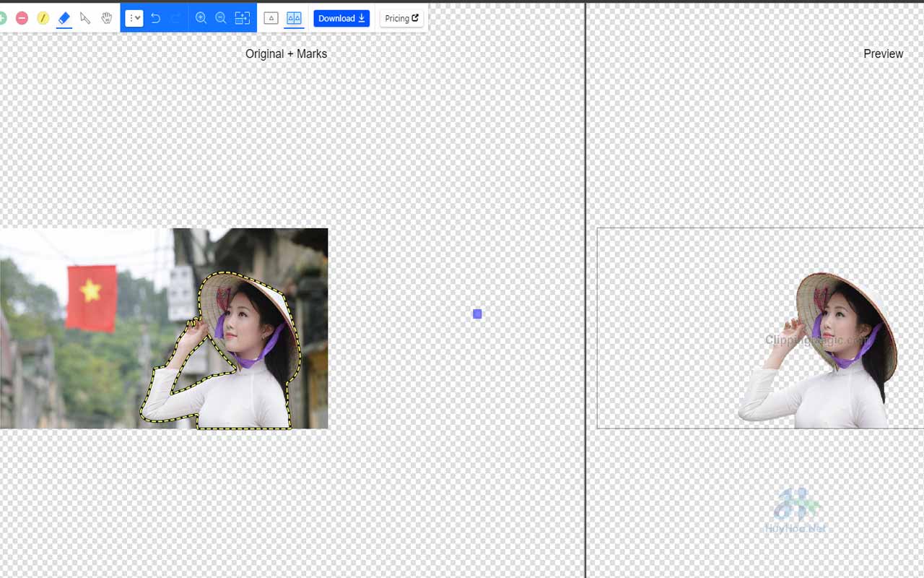Select the blue eraser tool
Screen dimensions: 924x578
click(x=64, y=18)
